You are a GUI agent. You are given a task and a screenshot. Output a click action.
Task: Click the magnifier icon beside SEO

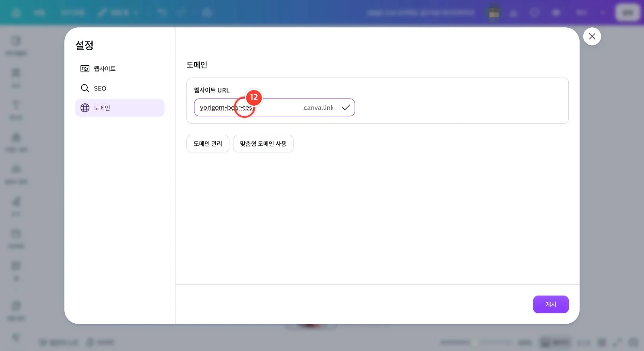click(x=85, y=88)
